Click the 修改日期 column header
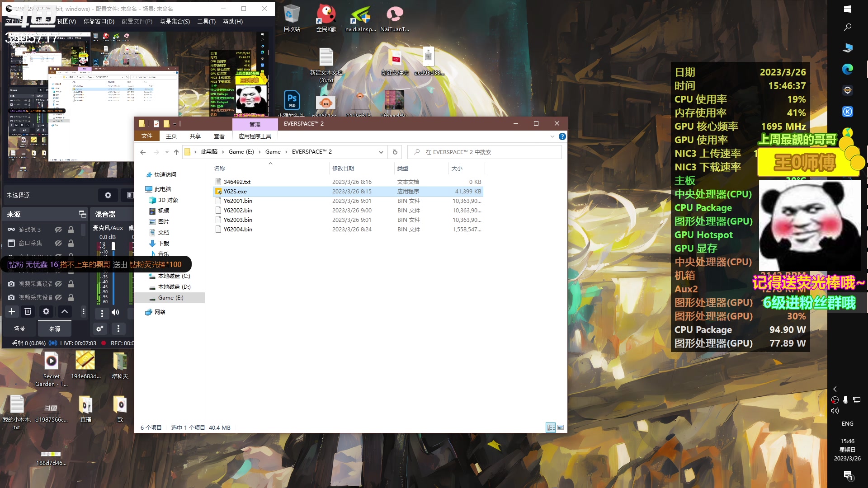 click(x=343, y=168)
